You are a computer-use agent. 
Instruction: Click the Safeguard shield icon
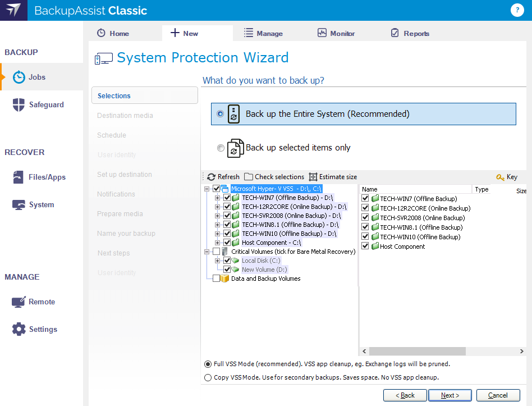(x=19, y=104)
